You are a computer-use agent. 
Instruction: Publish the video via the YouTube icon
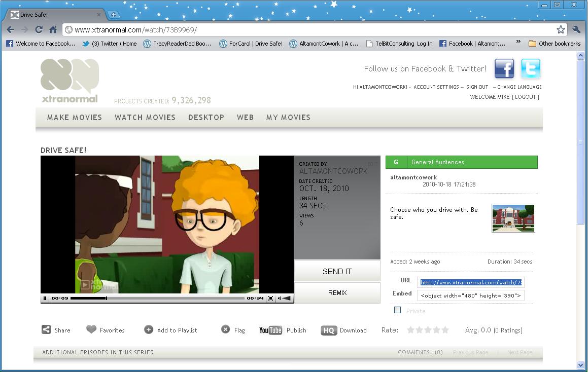[x=270, y=330]
